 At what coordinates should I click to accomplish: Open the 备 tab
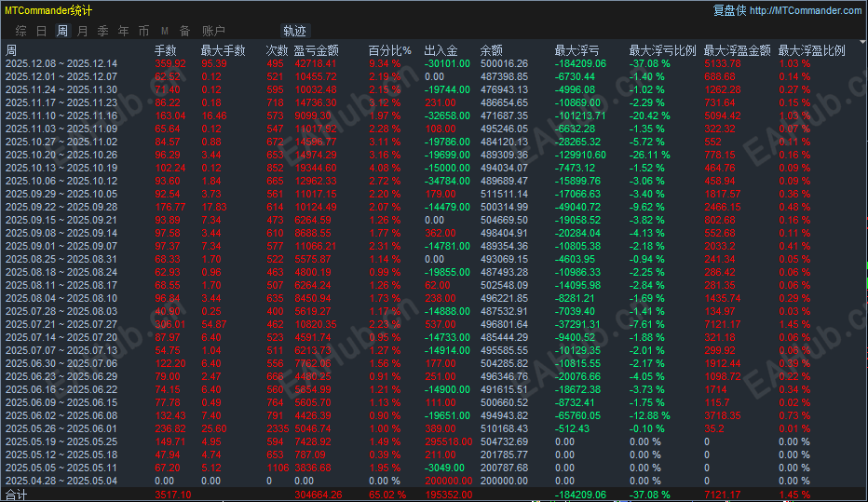tap(185, 31)
